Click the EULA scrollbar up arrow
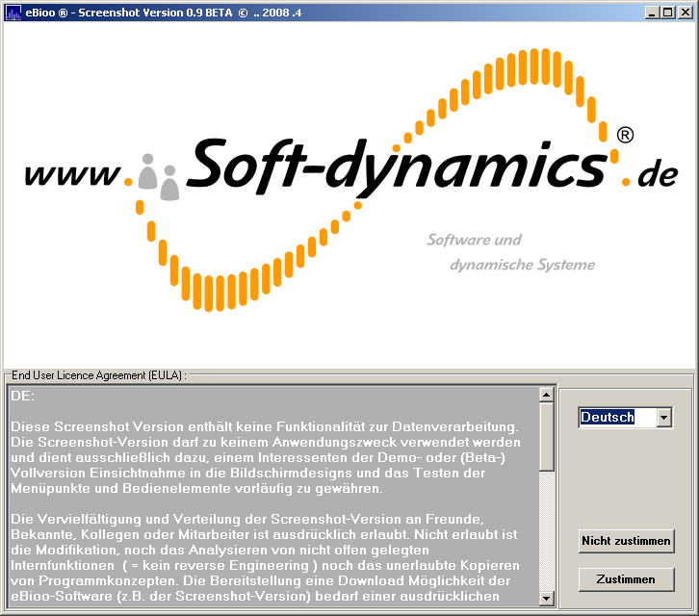 tap(546, 395)
